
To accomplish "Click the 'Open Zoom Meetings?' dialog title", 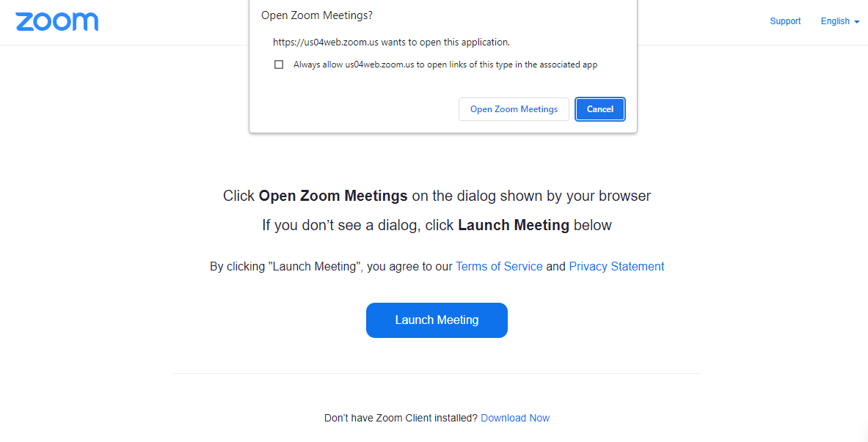I will point(317,15).
